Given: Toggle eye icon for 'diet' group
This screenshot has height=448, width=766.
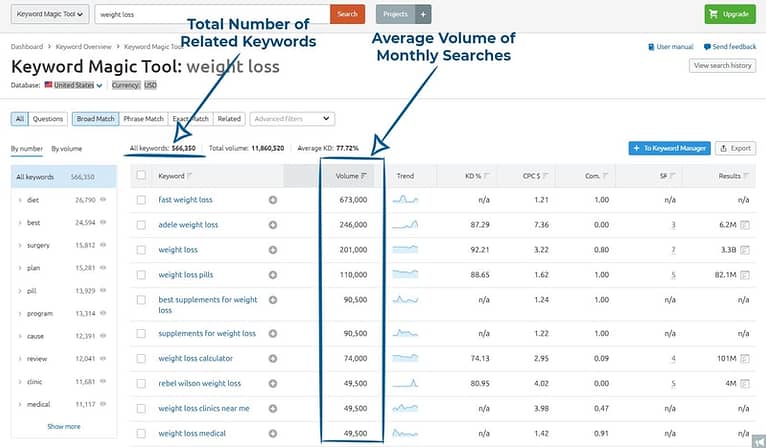Looking at the screenshot, I should (103, 200).
